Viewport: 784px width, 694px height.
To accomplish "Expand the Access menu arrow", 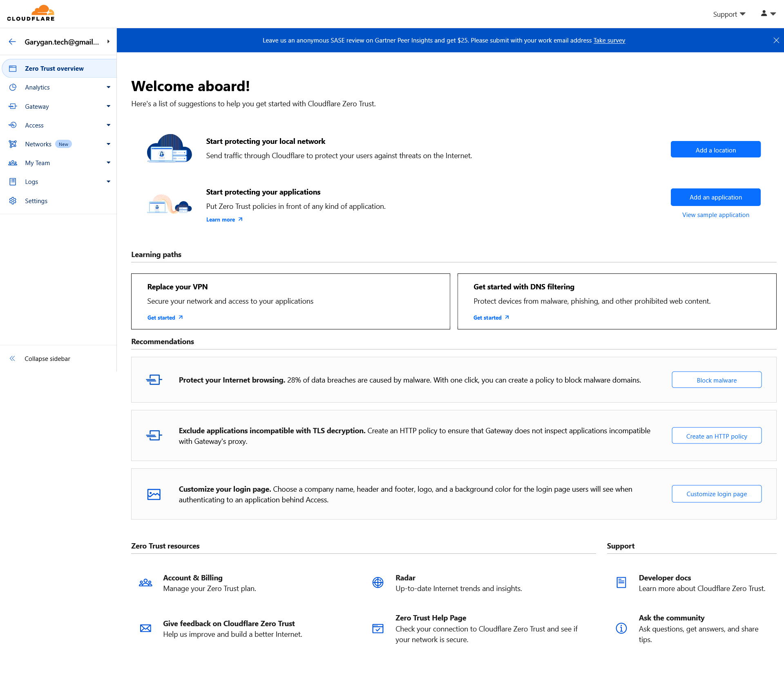I will [108, 125].
